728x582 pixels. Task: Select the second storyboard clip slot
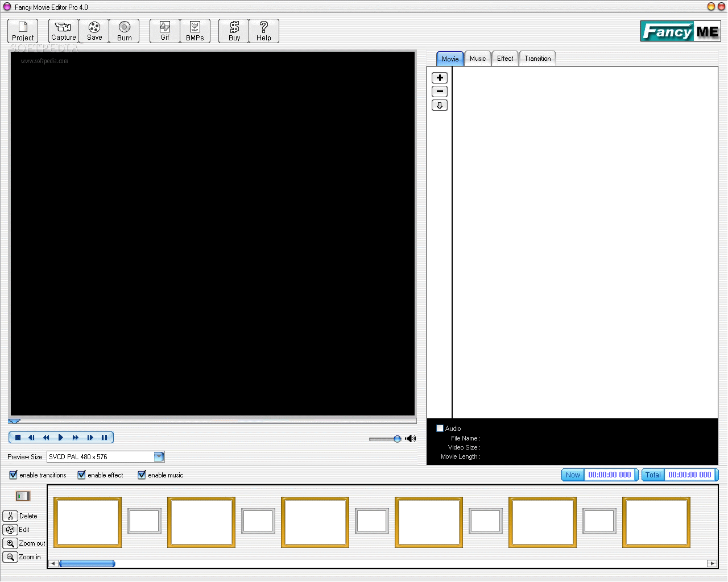(x=201, y=522)
